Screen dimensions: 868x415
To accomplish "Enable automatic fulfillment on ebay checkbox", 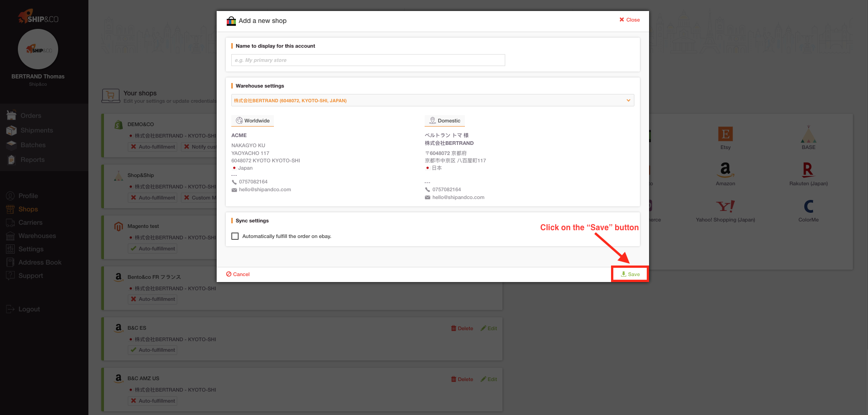I will coord(235,236).
